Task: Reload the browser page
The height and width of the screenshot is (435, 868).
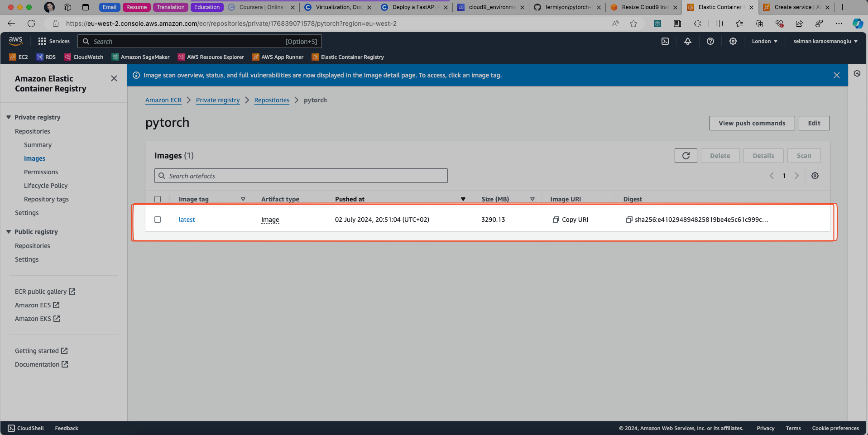Action: pos(31,24)
